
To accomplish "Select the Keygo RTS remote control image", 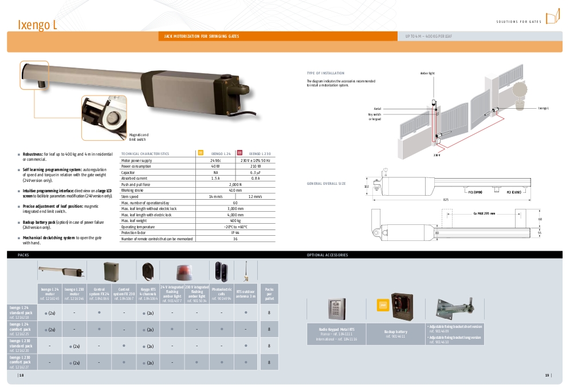I will (x=148, y=272).
